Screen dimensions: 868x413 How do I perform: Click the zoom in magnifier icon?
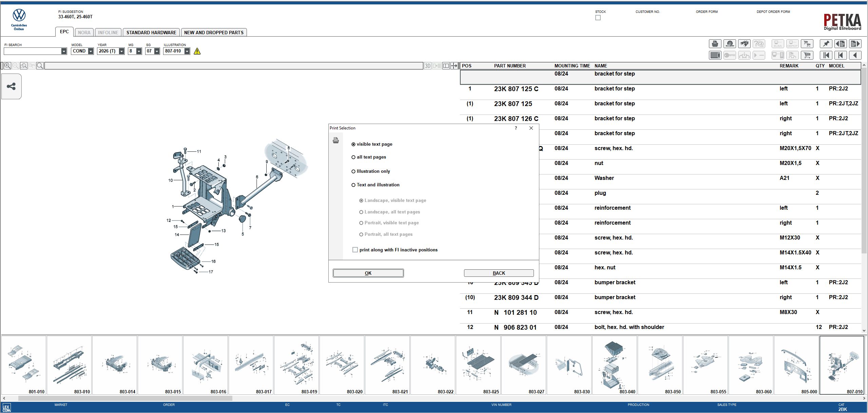point(7,66)
